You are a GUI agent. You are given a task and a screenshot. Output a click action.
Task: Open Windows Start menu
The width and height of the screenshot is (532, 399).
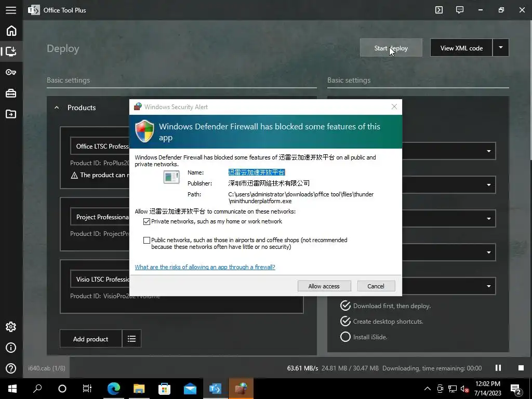click(x=12, y=389)
